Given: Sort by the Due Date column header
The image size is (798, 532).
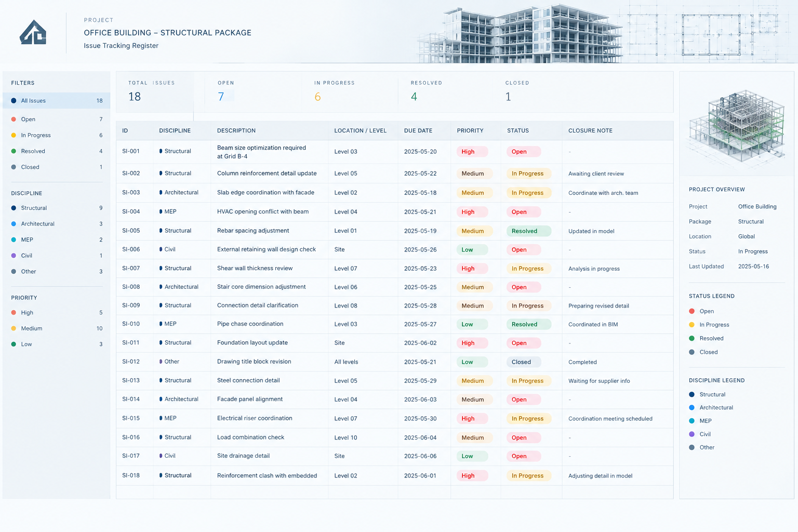Looking at the screenshot, I should [x=418, y=131].
